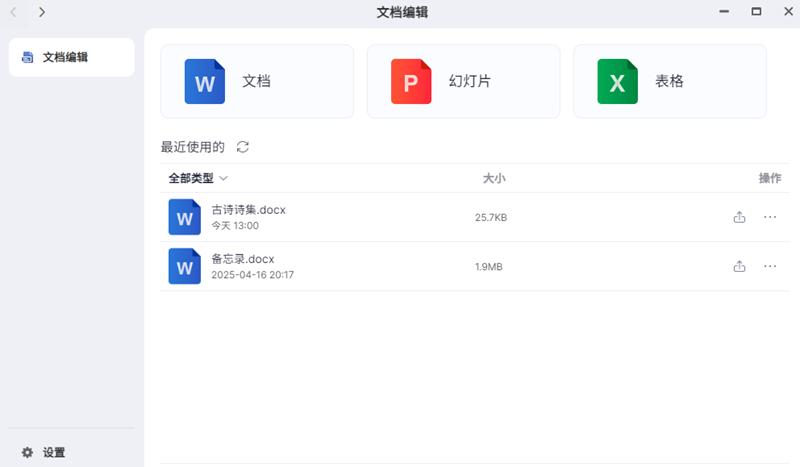Expand the 全部类型 filter dropdown
Screen dimensions: 800x467
pos(198,178)
